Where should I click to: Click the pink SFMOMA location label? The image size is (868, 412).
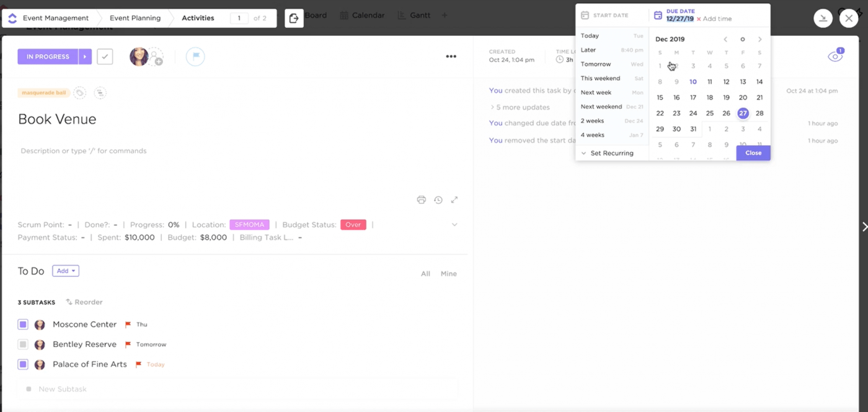click(249, 225)
